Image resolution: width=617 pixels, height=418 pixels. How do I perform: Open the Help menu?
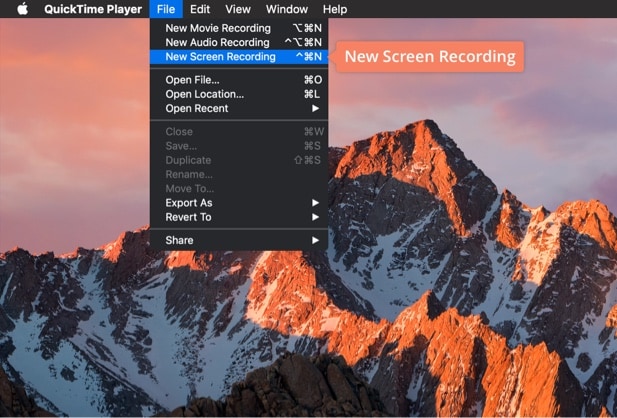[x=335, y=9]
